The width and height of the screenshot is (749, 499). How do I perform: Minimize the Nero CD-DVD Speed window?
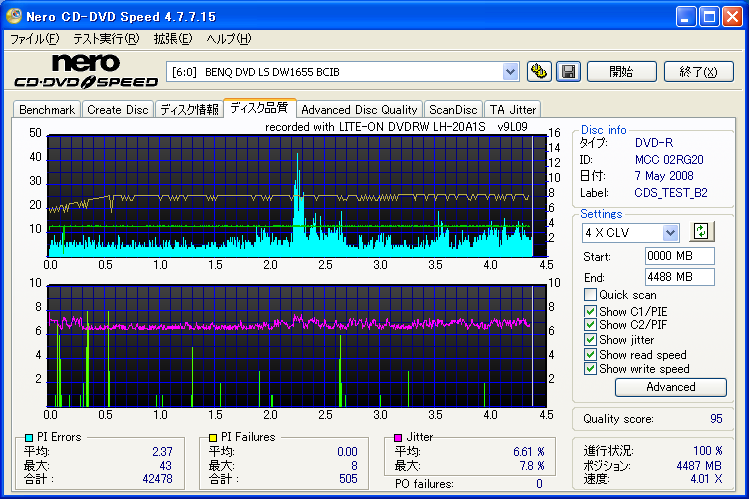click(685, 17)
